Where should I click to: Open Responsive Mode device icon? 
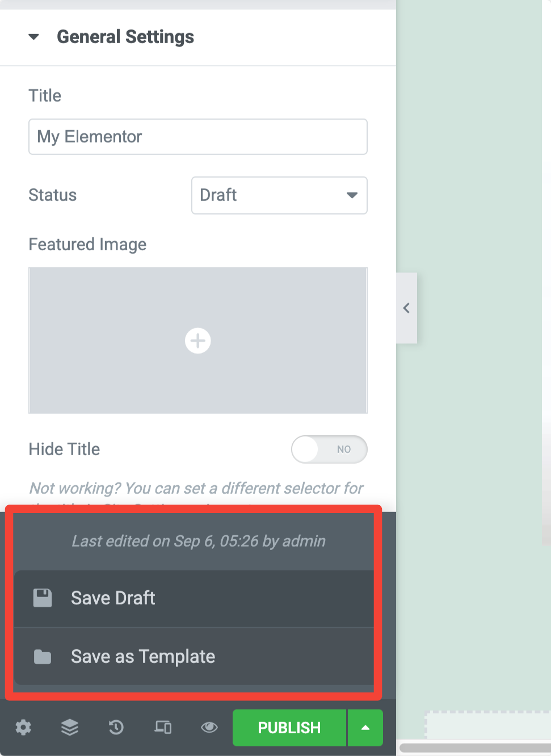pyautogui.click(x=162, y=728)
